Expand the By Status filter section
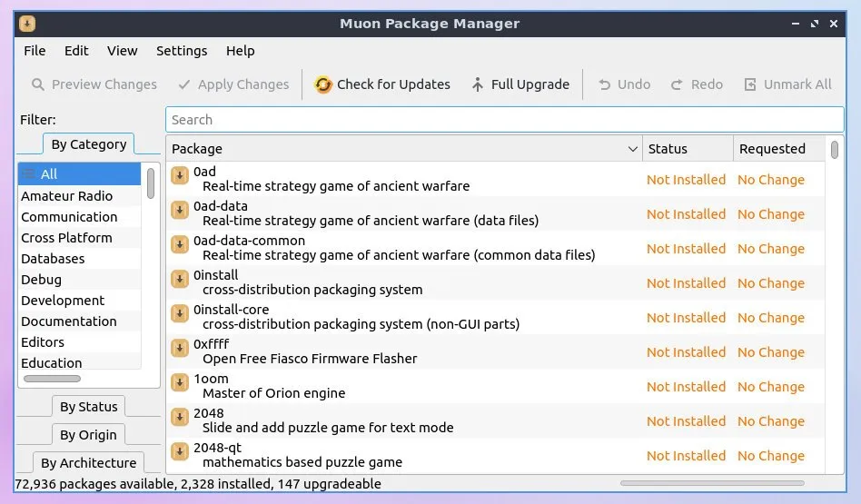The width and height of the screenshot is (861, 504). coord(88,407)
